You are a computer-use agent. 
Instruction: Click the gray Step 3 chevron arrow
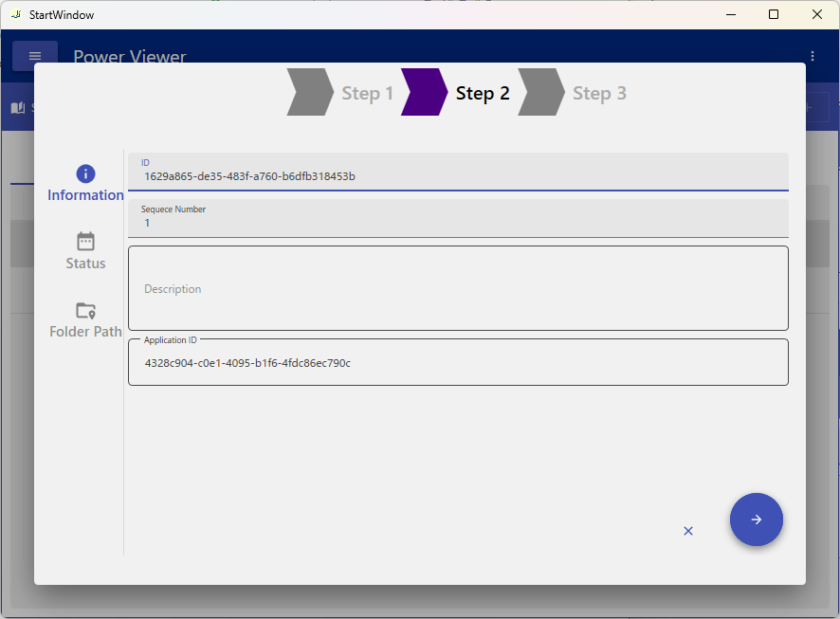tap(540, 93)
